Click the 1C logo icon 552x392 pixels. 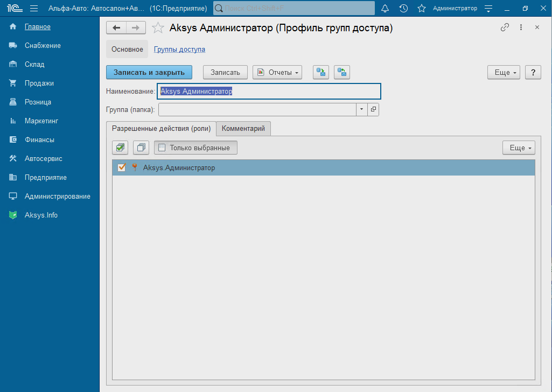click(x=15, y=8)
